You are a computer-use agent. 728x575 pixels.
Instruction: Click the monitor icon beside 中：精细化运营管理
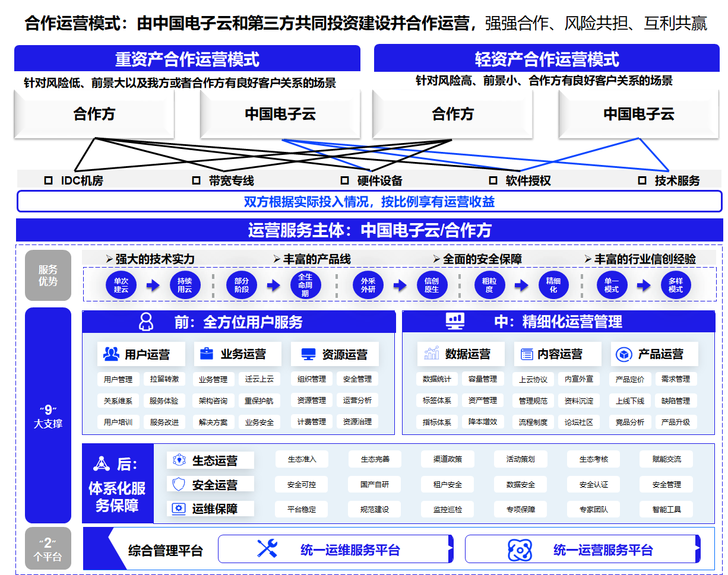(x=455, y=322)
